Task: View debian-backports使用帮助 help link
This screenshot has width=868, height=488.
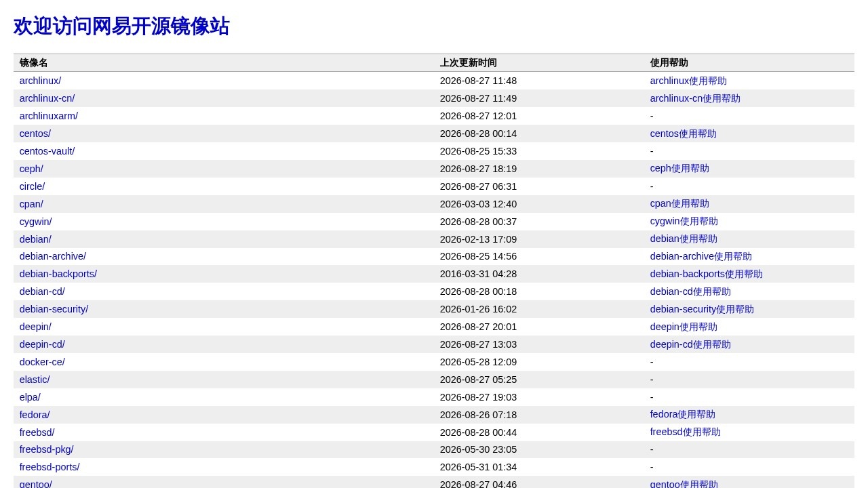Action: click(x=707, y=274)
